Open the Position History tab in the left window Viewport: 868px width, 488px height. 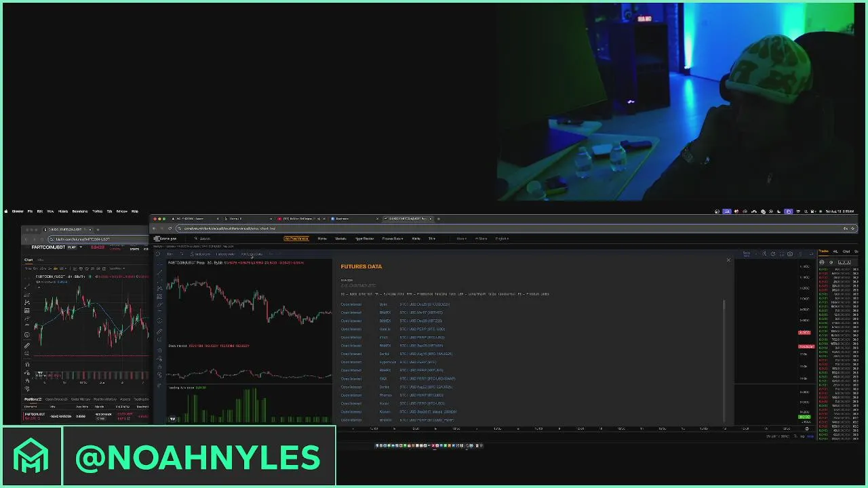click(x=105, y=399)
